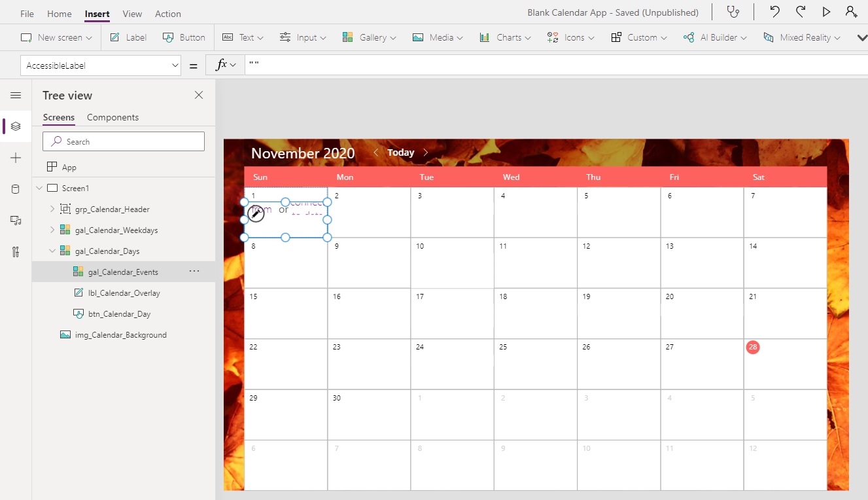Collapse gal_Calendar_Days in Tree view
This screenshot has width=868, height=500.
52,251
